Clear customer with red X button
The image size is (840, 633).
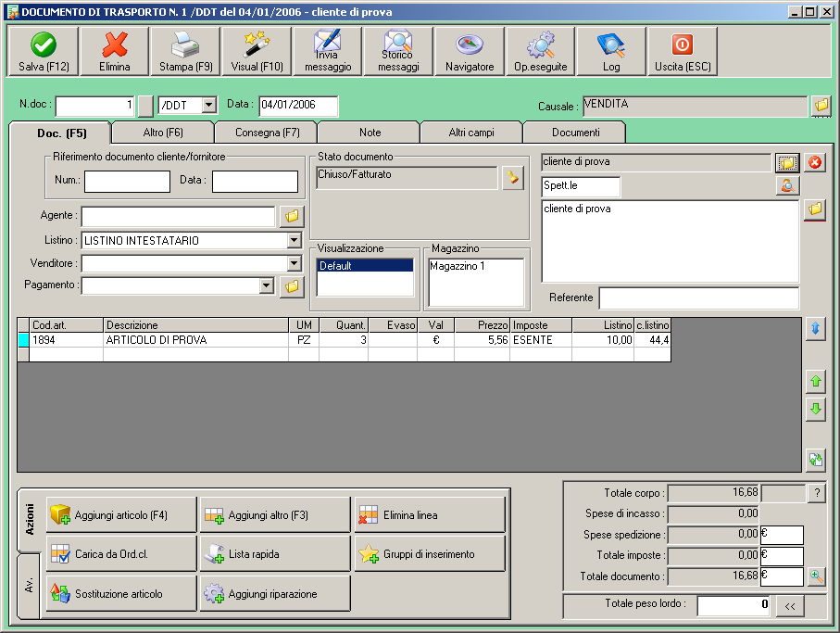[814, 163]
